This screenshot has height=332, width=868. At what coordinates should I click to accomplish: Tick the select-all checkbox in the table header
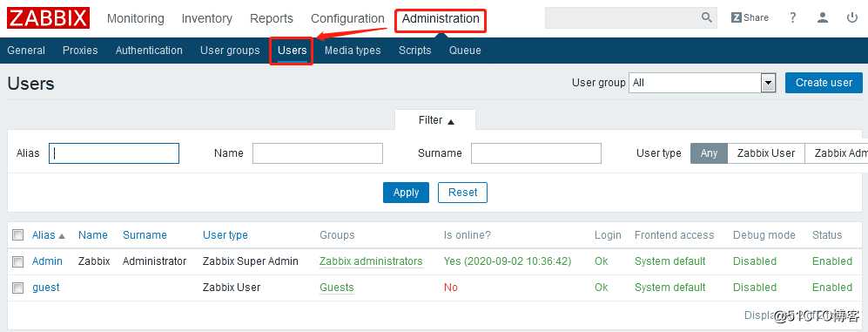18,235
